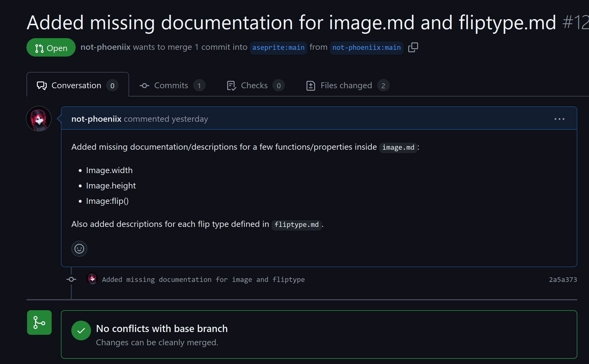Add a reaction with the smiley icon
The width and height of the screenshot is (589, 364).
coord(79,248)
